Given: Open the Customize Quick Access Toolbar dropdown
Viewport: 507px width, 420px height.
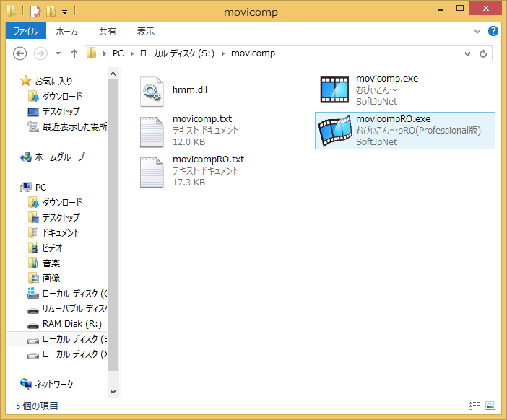Looking at the screenshot, I should 65,12.
